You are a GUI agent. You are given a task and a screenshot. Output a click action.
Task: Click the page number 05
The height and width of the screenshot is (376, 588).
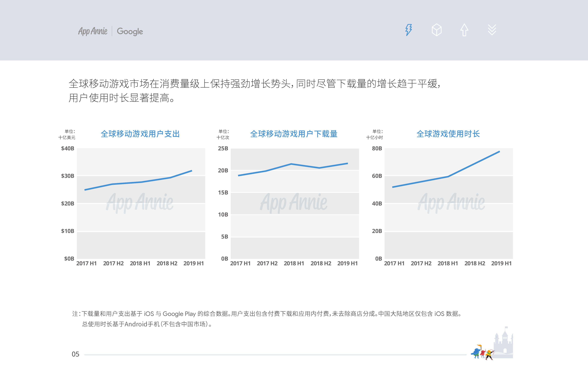click(x=75, y=354)
